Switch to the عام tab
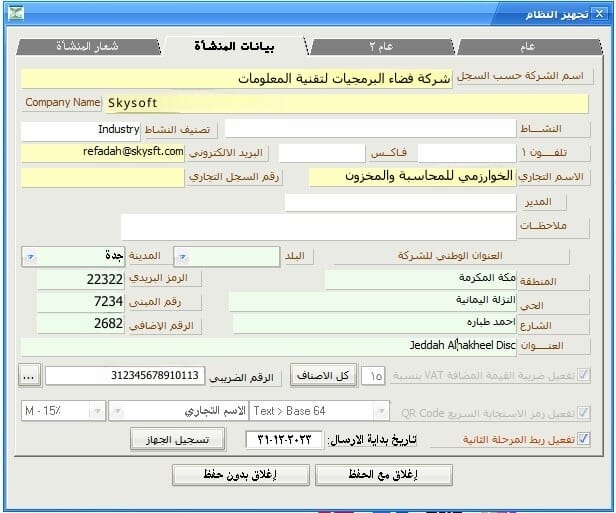Screen dimensions: 616x513 click(527, 47)
